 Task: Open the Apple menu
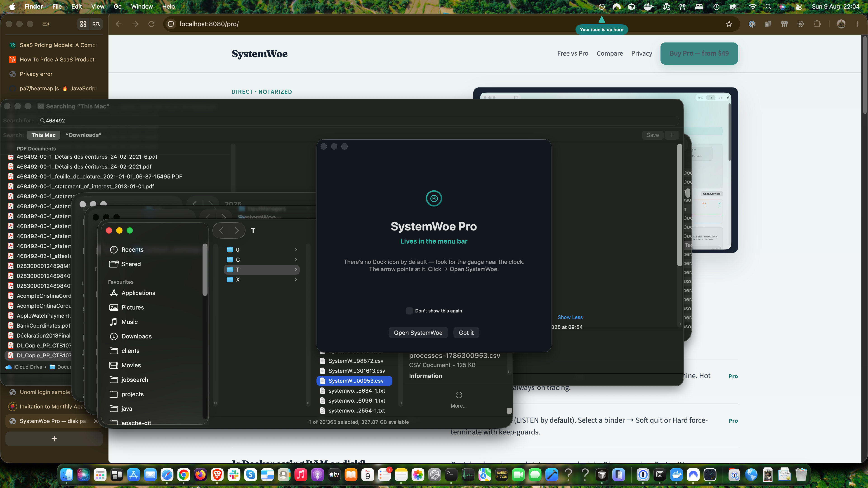(12, 6)
